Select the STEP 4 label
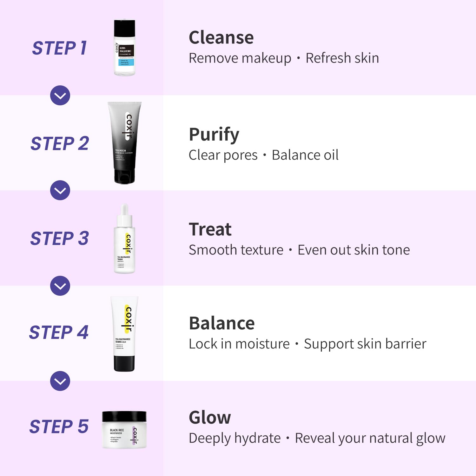Screen dimensions: 476x476 (x=59, y=333)
